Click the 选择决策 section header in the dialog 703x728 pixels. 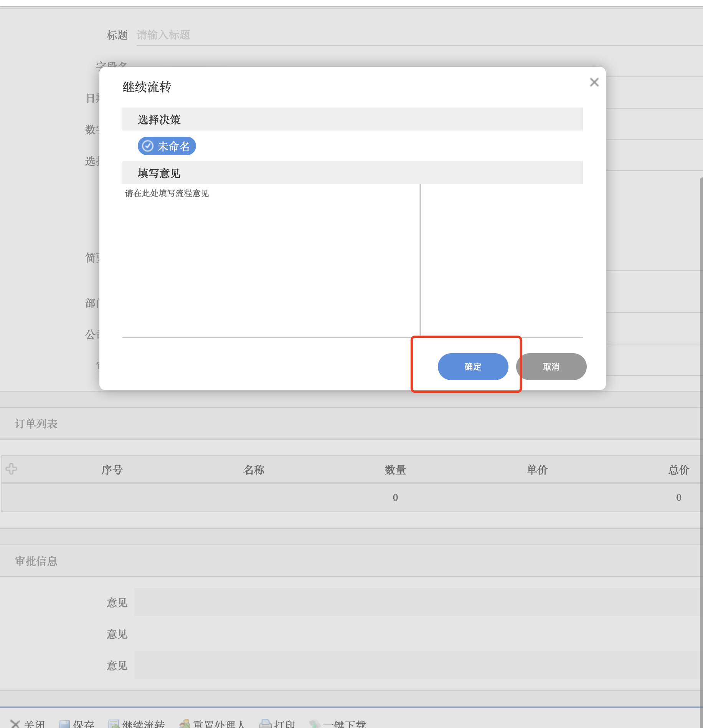[352, 119]
